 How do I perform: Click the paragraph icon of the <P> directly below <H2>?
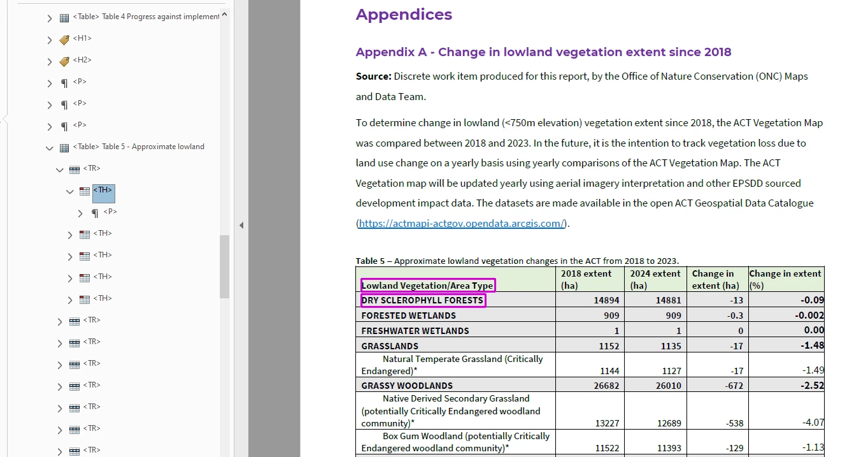64,83
